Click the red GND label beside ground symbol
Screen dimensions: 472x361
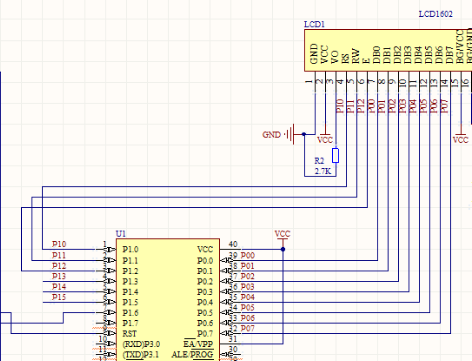271,135
